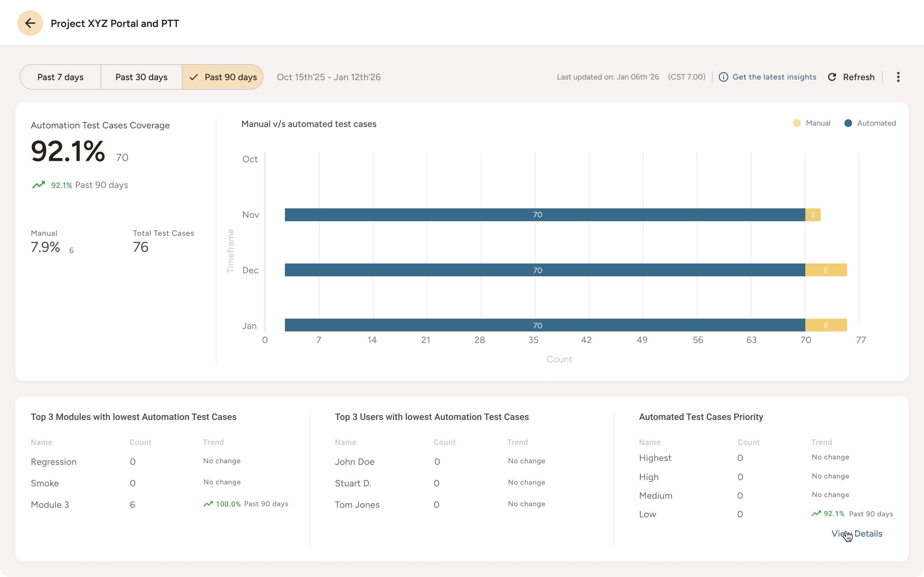Click the Refresh icon to reload insights

coord(833,77)
